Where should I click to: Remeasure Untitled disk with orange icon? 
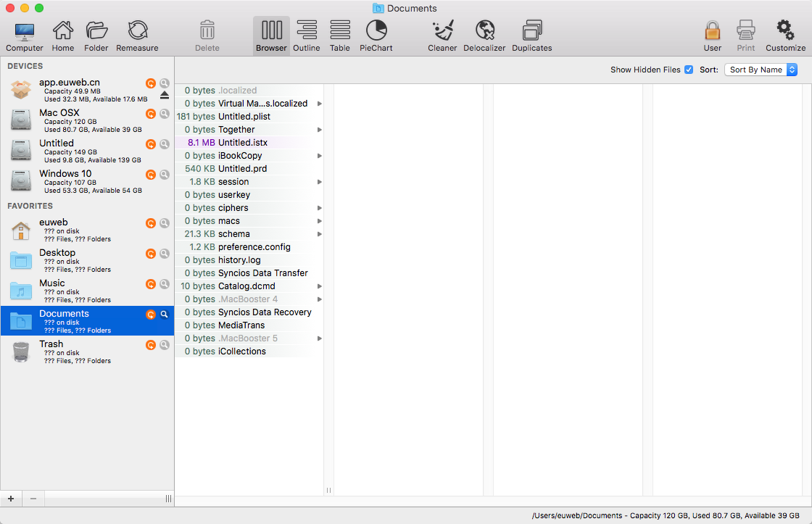click(x=151, y=144)
